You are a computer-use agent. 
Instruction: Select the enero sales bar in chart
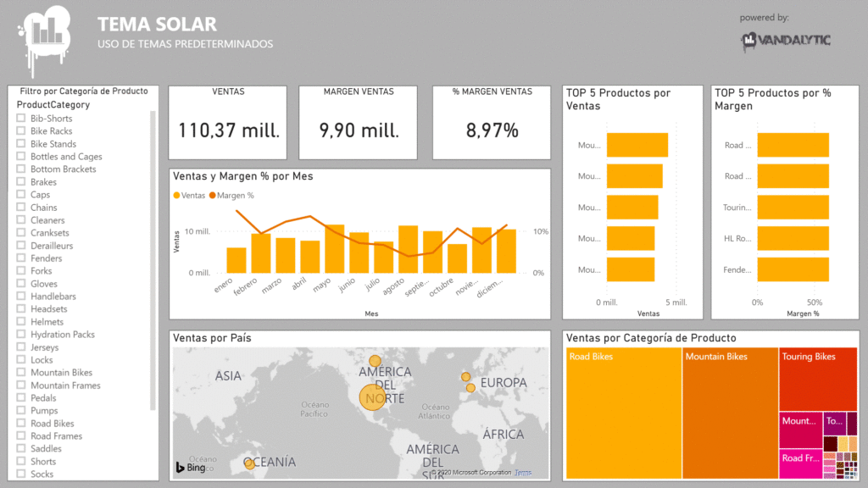[x=236, y=260]
